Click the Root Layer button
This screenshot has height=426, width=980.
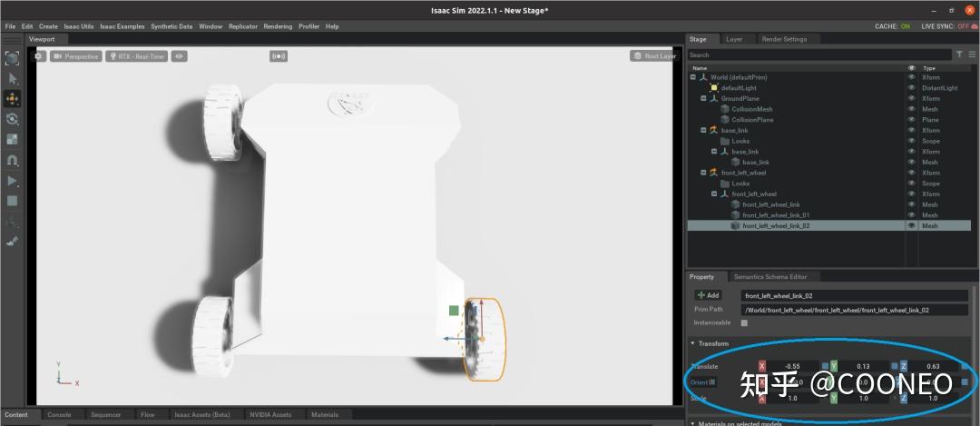tap(654, 56)
